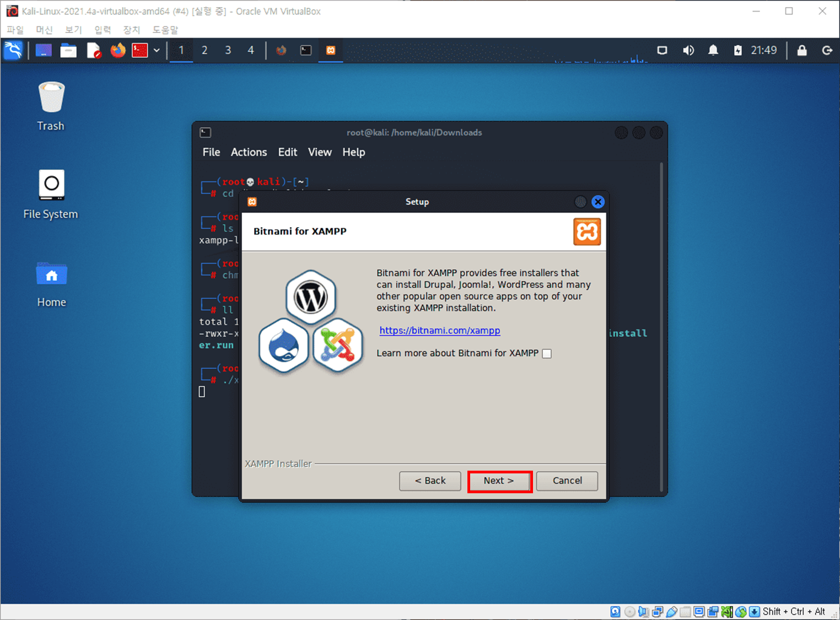Select the XAMPP Setup window in the taskbar

[330, 50]
